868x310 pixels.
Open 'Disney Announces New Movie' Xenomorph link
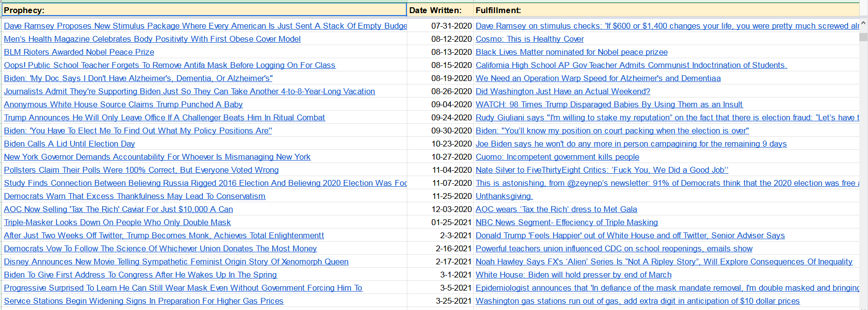[176, 262]
